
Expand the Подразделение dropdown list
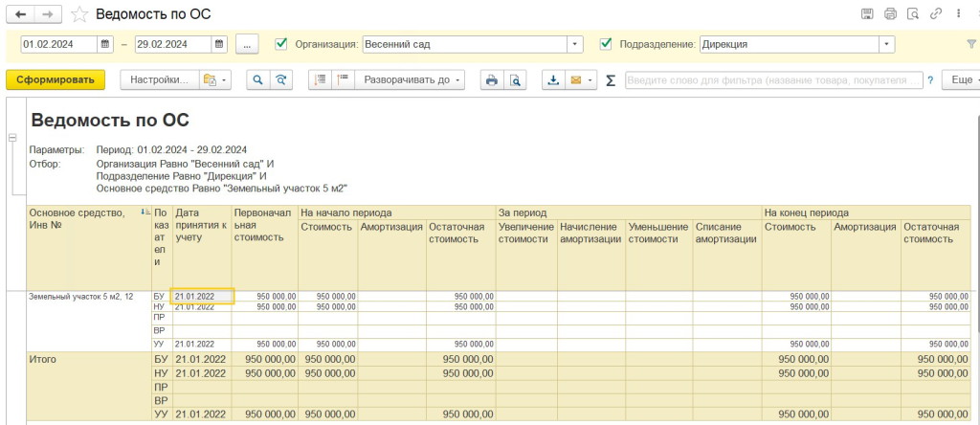click(887, 44)
